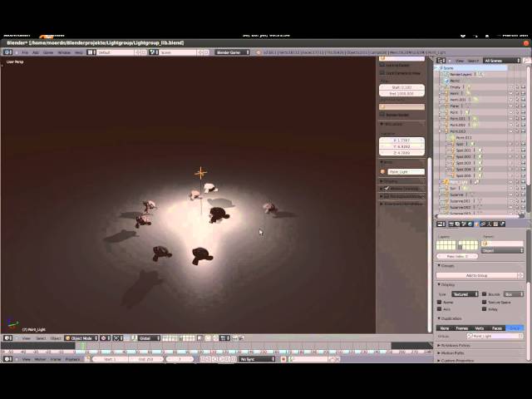Viewport: 532px width, 399px height.
Task: Click the Point_Light item name field
Action: pyautogui.click(x=406, y=172)
